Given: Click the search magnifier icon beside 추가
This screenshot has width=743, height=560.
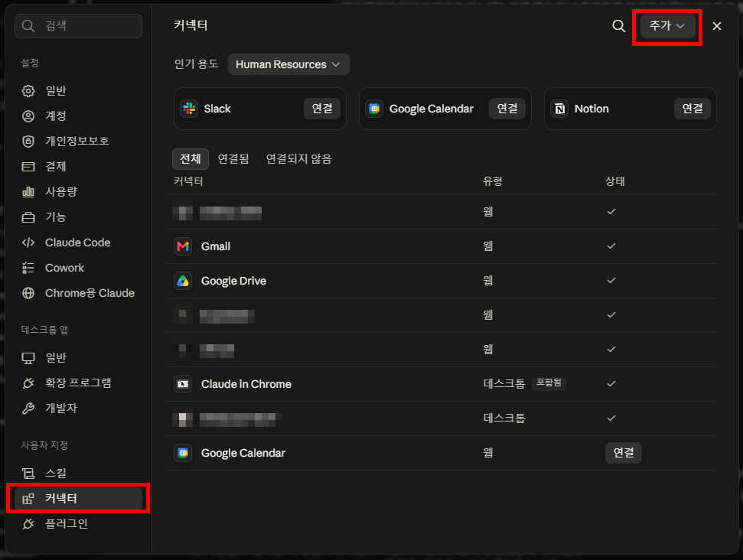Looking at the screenshot, I should pyautogui.click(x=618, y=26).
